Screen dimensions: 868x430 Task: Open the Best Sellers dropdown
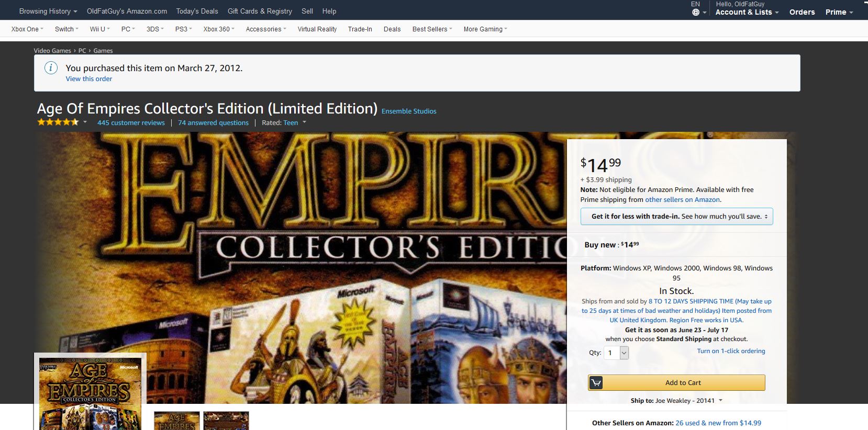pos(432,29)
